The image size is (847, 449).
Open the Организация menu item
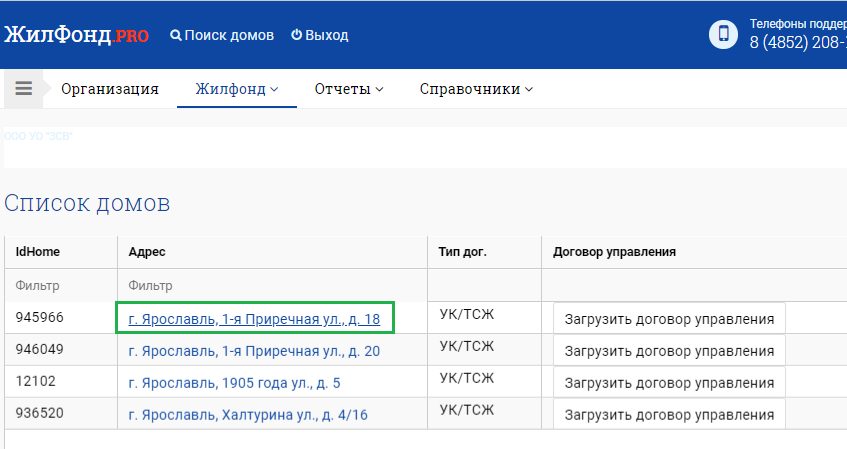click(110, 89)
